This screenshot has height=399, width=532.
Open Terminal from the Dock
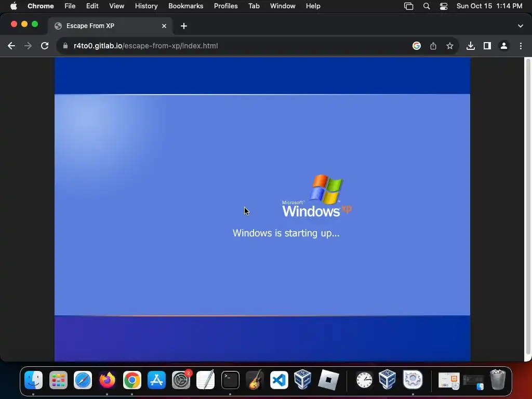point(230,380)
